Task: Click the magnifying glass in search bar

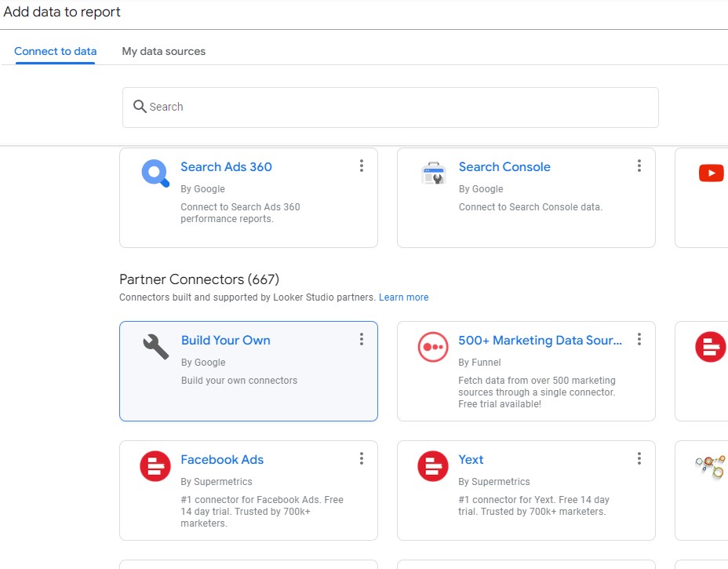Action: [140, 107]
